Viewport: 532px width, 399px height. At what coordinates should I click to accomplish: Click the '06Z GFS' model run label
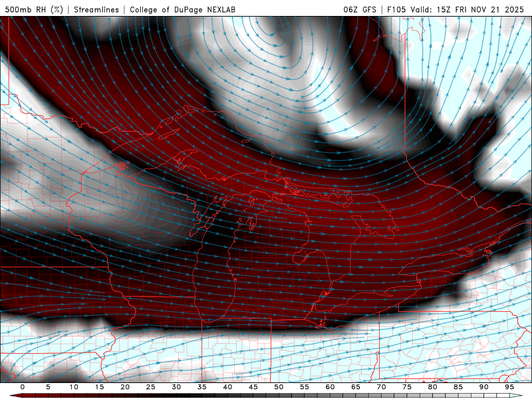click(x=360, y=9)
